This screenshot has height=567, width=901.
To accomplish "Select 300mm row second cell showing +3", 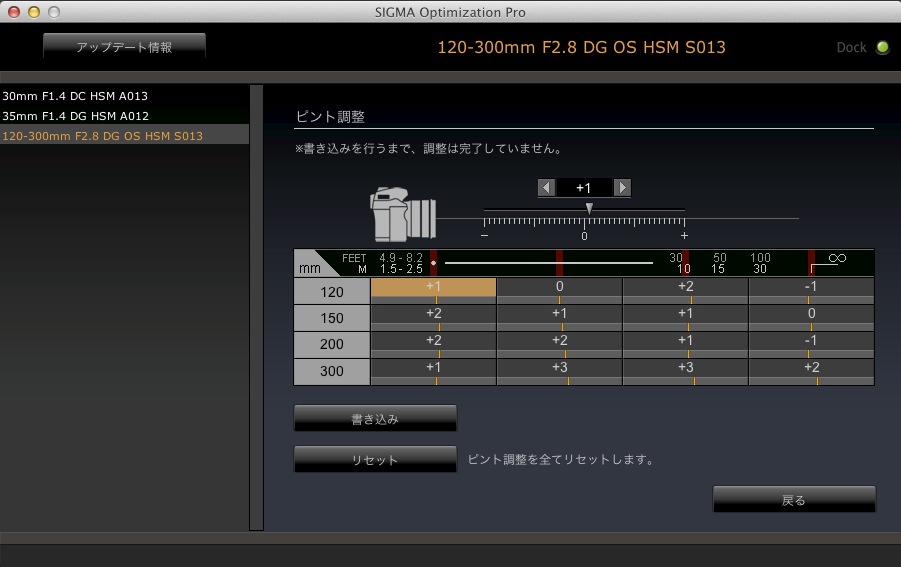I will [x=559, y=372].
